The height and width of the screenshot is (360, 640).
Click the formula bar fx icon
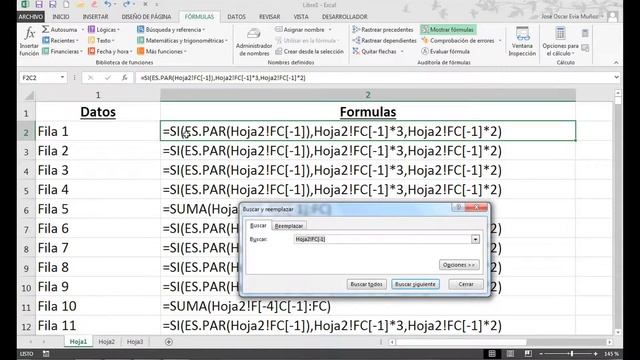click(x=124, y=78)
